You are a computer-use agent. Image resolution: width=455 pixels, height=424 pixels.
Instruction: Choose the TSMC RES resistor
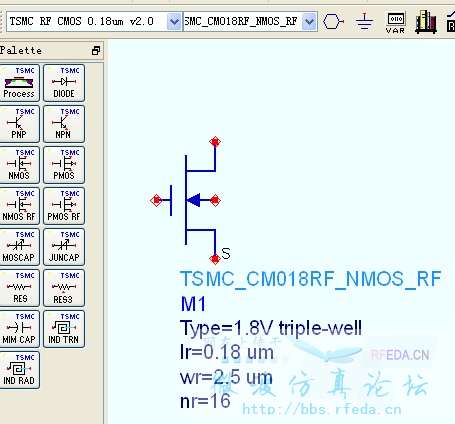click(x=19, y=288)
